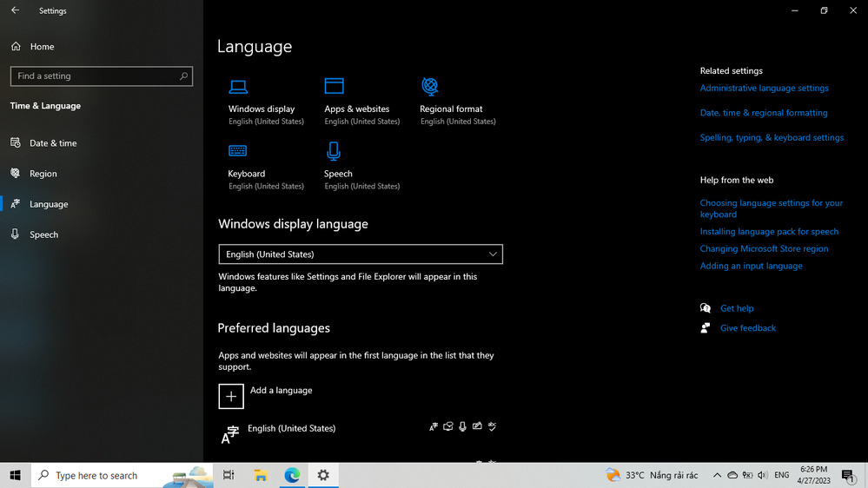Click the Date & time calendar icon
This screenshot has width=868, height=488.
click(16, 142)
